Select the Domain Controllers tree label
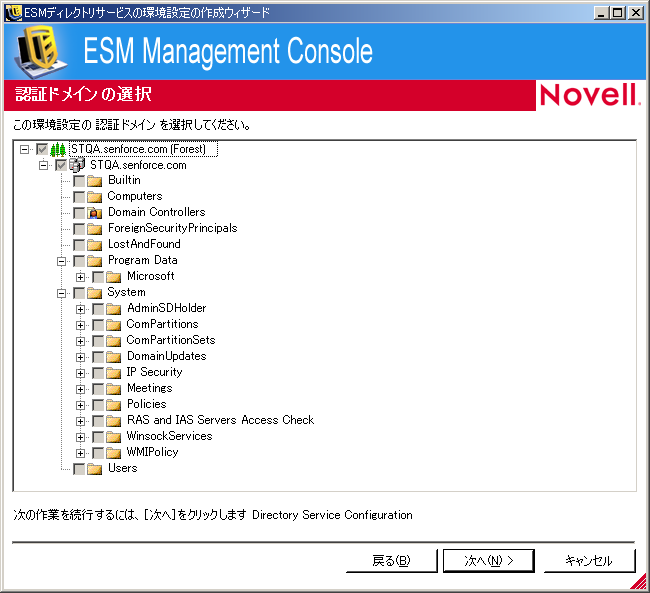 tap(157, 212)
